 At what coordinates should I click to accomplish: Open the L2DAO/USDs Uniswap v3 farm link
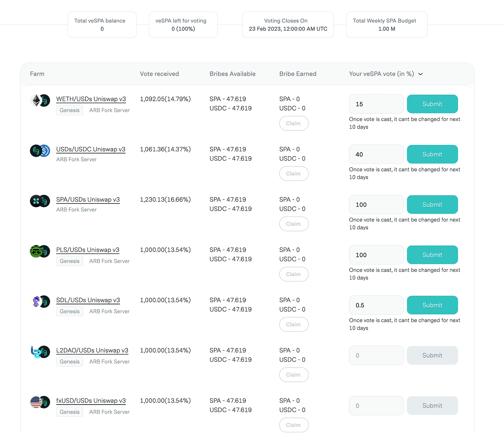(x=92, y=351)
